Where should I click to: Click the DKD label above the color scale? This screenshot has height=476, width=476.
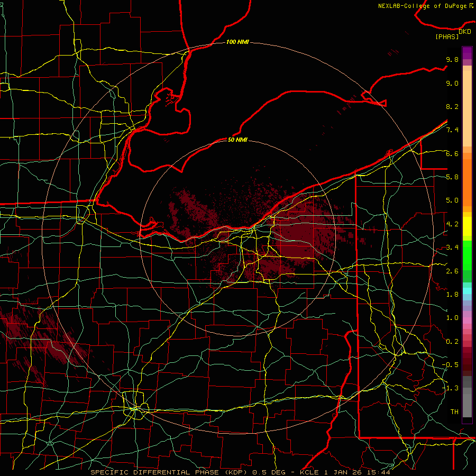click(465, 32)
